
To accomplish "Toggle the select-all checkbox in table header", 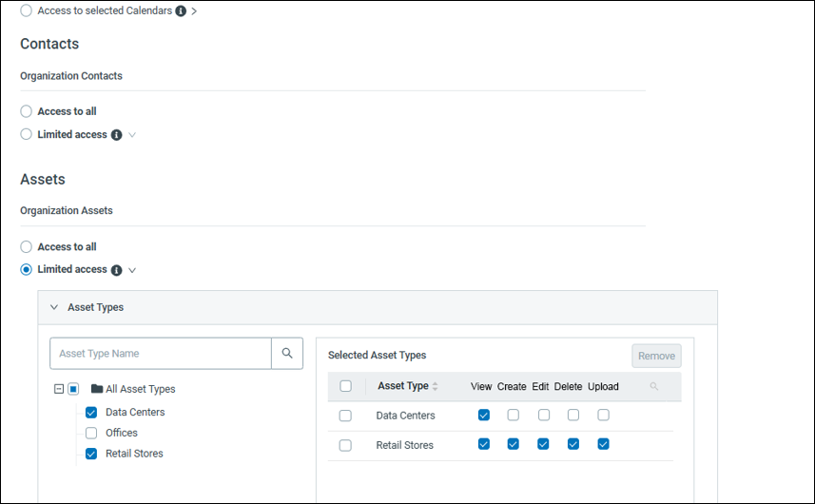I will point(345,386).
